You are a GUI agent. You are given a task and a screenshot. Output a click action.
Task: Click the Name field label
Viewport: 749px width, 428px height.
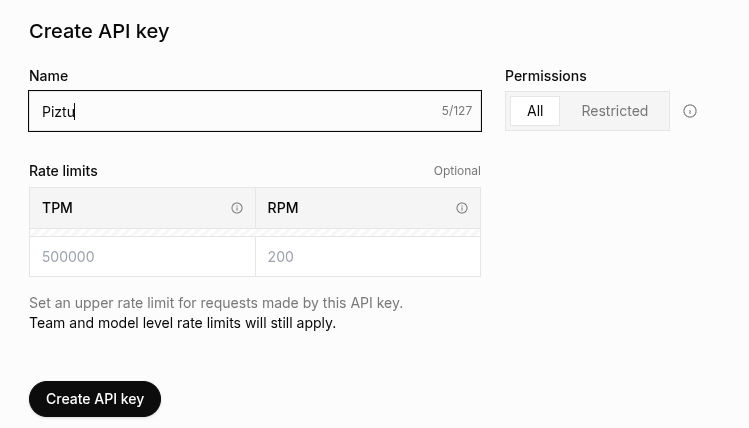click(x=49, y=76)
